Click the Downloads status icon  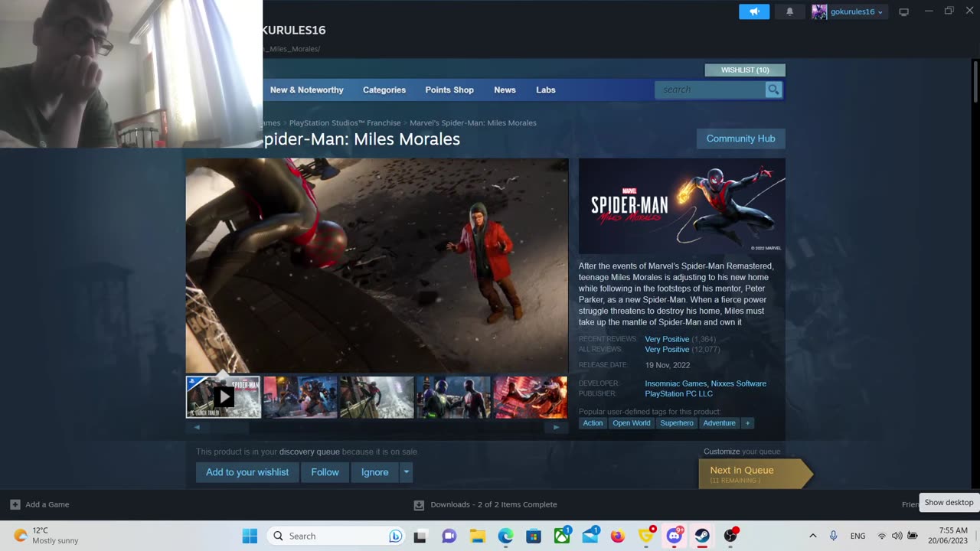(419, 505)
